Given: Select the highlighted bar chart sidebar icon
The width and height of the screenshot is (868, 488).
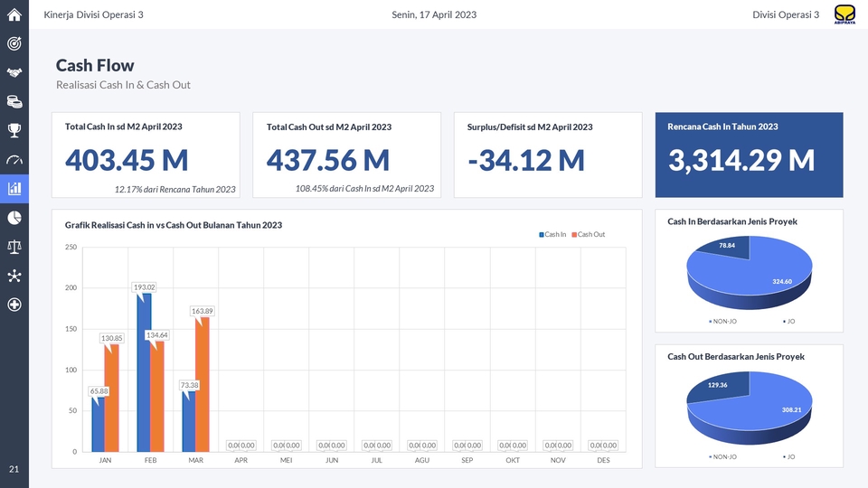Looking at the screenshot, I should pyautogui.click(x=14, y=188).
